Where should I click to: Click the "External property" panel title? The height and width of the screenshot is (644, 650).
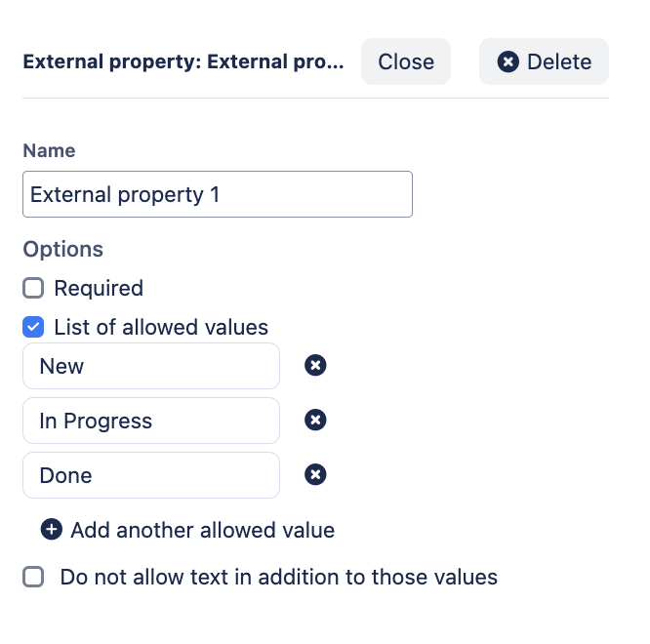(183, 61)
